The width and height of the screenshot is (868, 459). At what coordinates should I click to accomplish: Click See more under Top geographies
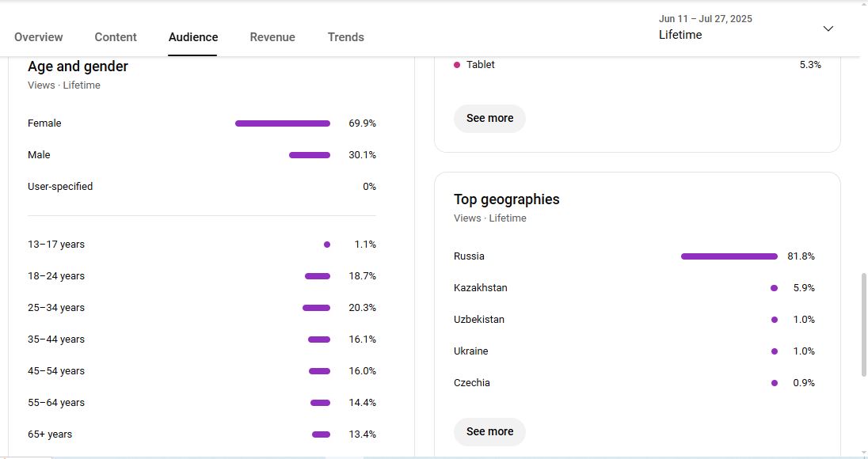489,431
